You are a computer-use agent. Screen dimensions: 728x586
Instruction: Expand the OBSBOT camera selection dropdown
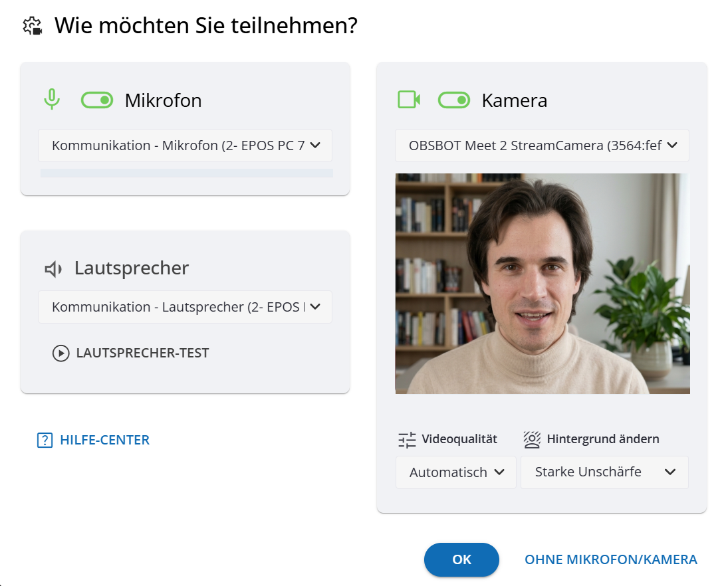tap(542, 146)
